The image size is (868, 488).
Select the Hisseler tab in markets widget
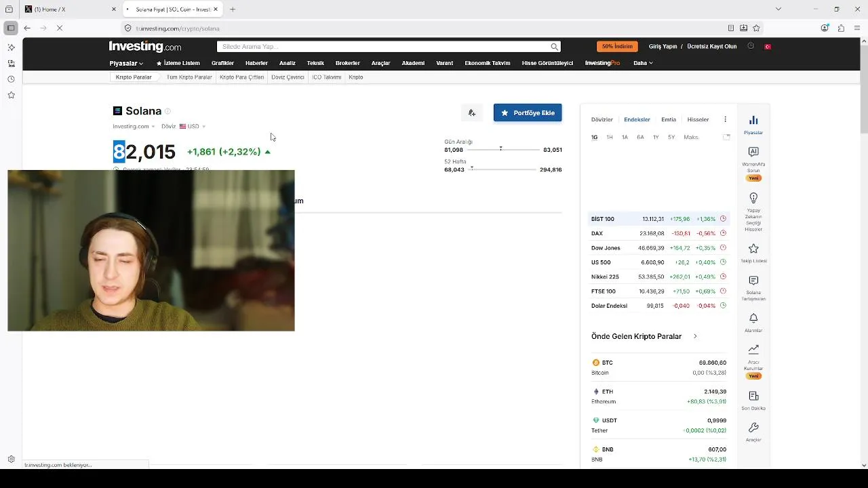[698, 119]
